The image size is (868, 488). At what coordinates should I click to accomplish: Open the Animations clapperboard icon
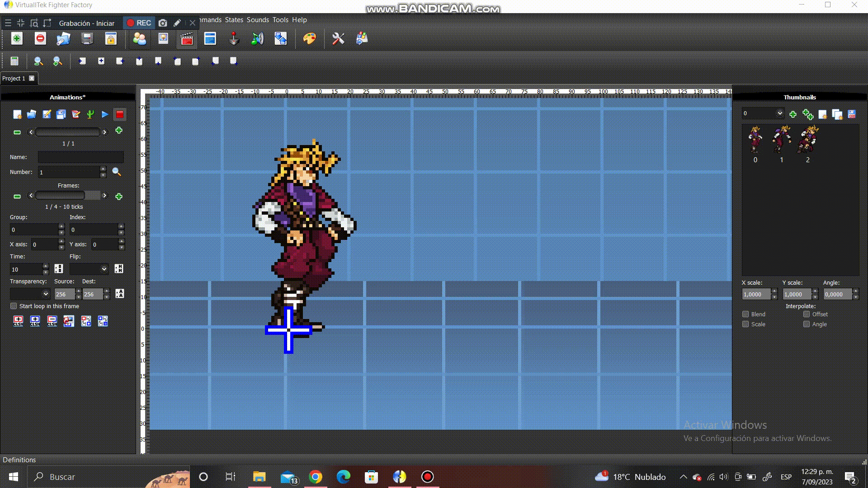click(187, 39)
